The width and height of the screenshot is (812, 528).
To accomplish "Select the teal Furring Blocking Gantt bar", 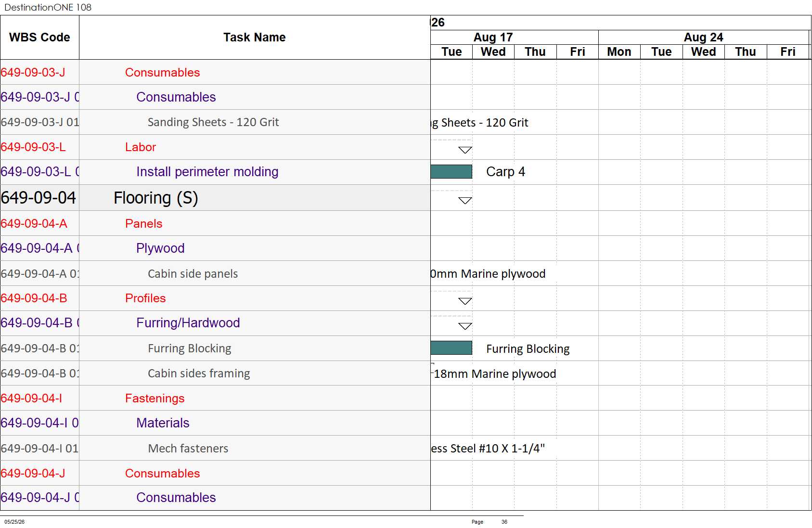I will (x=451, y=348).
